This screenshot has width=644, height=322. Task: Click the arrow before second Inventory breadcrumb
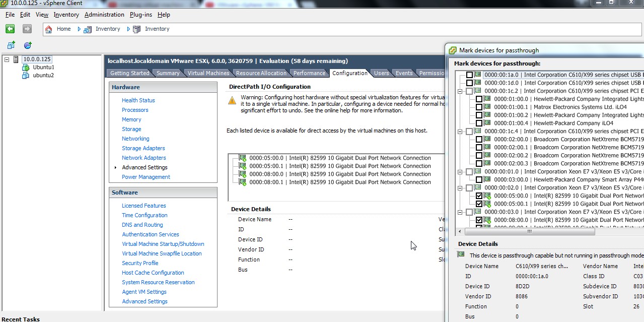(x=128, y=29)
